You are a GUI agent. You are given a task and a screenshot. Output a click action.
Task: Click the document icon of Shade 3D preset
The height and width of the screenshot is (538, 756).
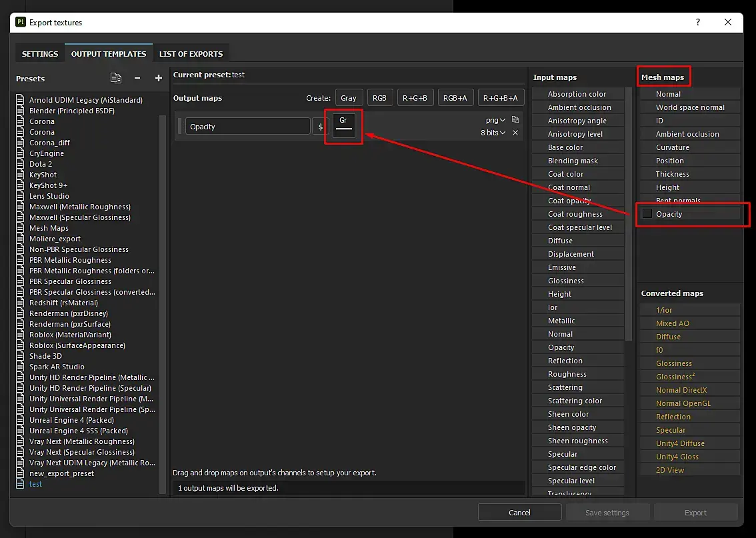[x=20, y=356]
